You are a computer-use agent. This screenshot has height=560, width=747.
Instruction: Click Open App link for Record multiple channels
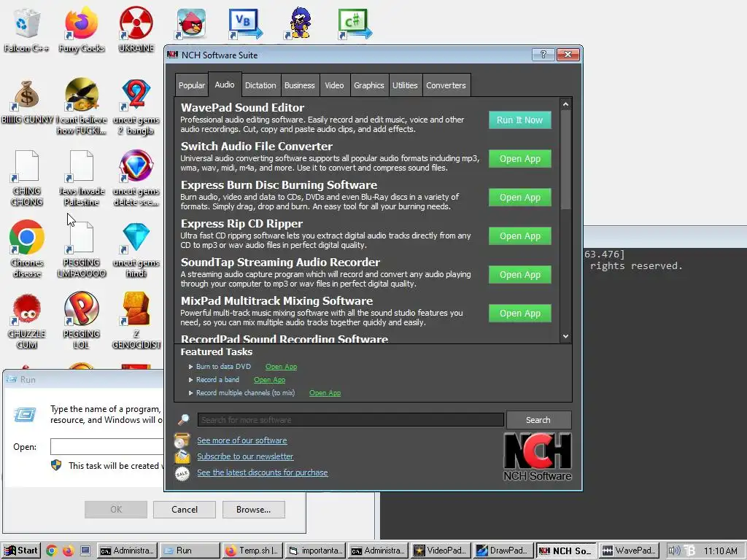coord(325,393)
